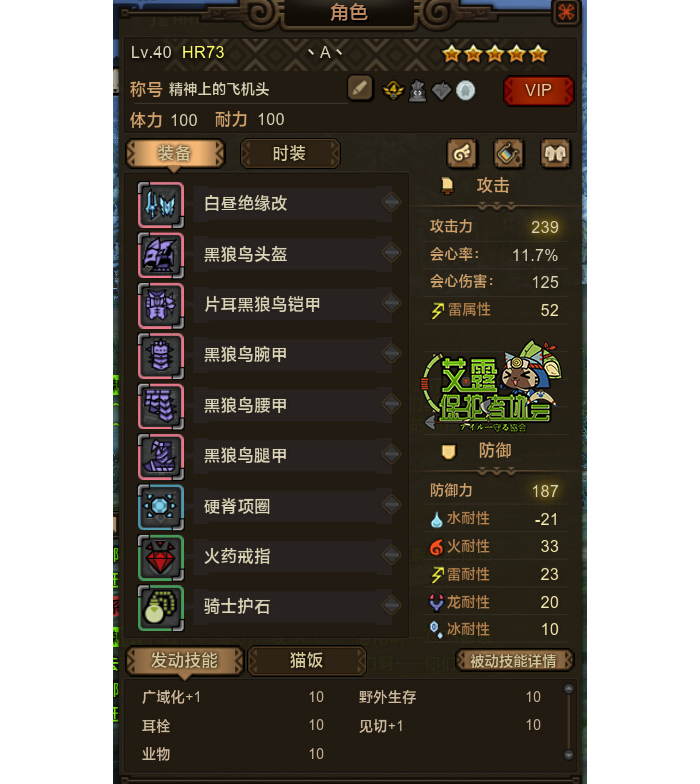Image resolution: width=700 pixels, height=784 pixels.
Task: Expand the 黑狼鸟腿甲 diamond slot
Action: (391, 454)
